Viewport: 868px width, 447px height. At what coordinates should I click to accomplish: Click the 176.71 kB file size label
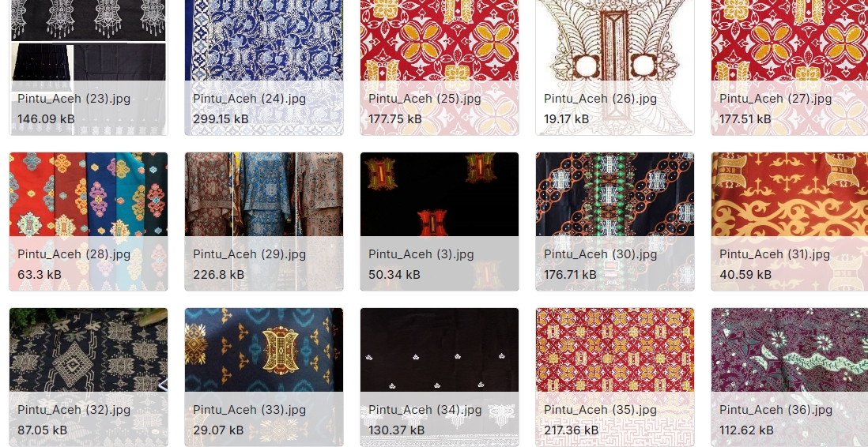pos(570,274)
